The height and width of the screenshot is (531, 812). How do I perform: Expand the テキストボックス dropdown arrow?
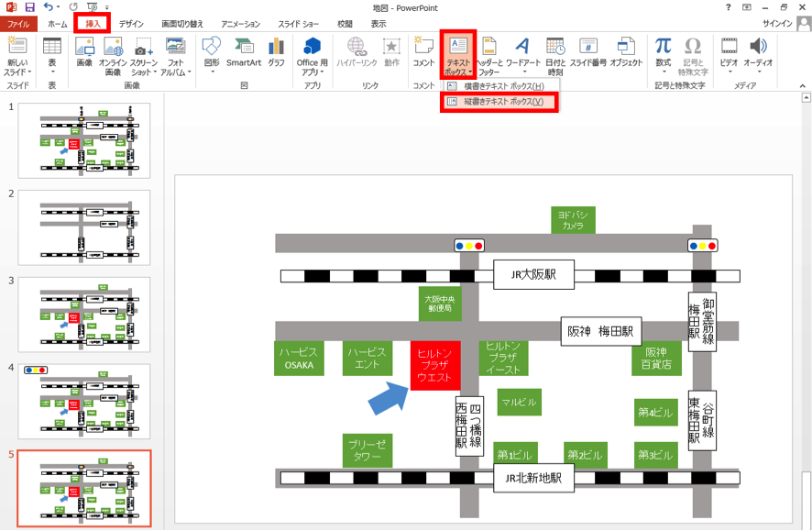(x=470, y=72)
